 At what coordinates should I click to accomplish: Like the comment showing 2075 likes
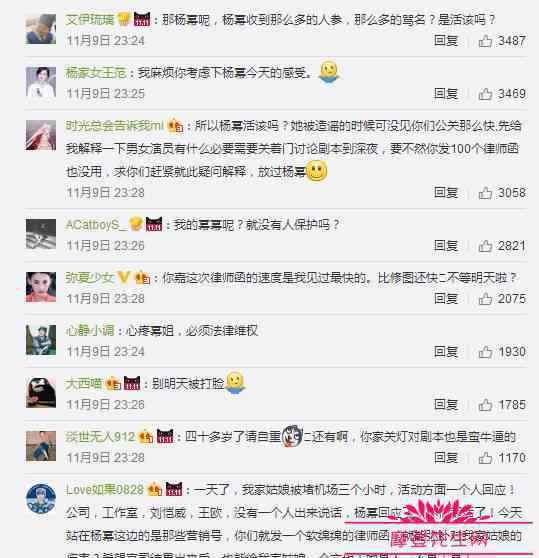click(x=485, y=299)
